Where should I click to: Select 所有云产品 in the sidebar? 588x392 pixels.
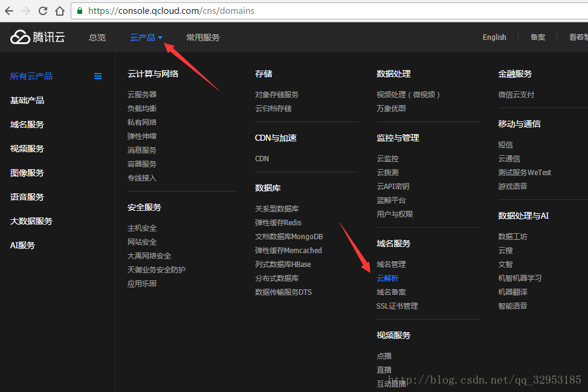click(31, 76)
